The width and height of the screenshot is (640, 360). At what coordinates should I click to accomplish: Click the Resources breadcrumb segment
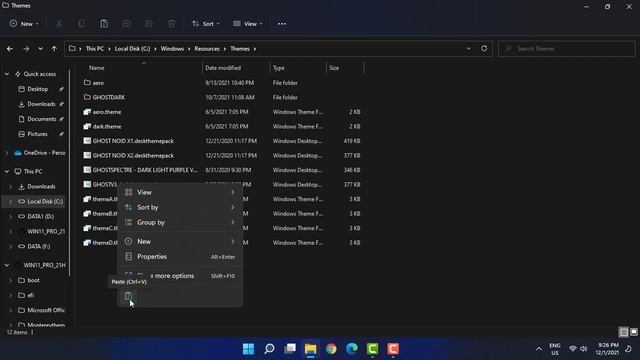pyautogui.click(x=207, y=49)
